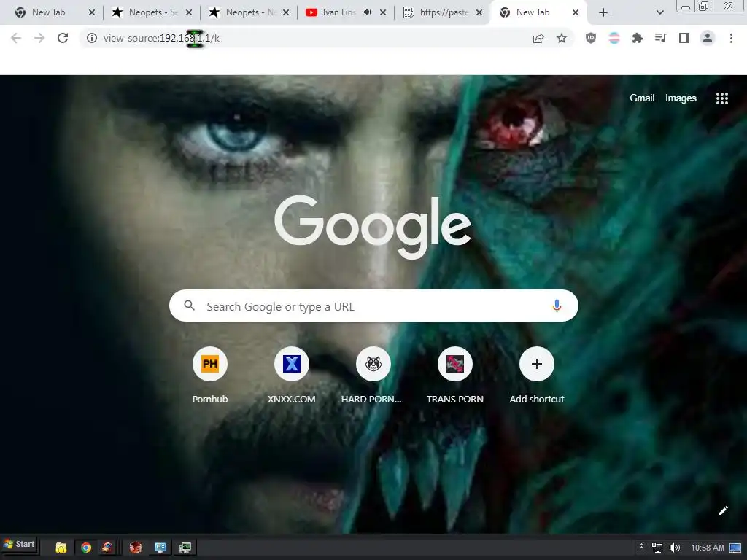Open the computer monitor taskbar icon
This screenshot has width=747, height=560.
click(185, 548)
